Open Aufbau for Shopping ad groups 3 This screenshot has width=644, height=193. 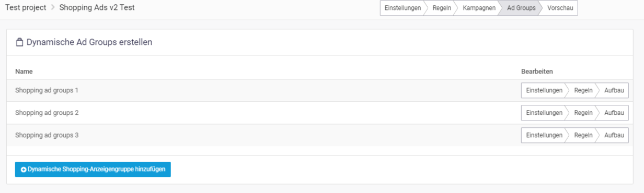[x=614, y=135]
